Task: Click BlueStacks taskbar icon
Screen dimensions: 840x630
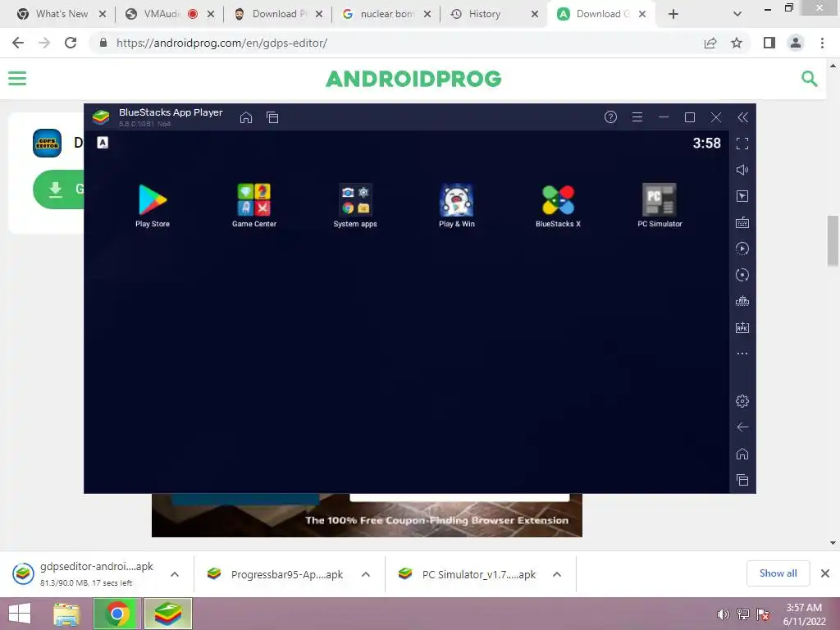Action: (167, 614)
